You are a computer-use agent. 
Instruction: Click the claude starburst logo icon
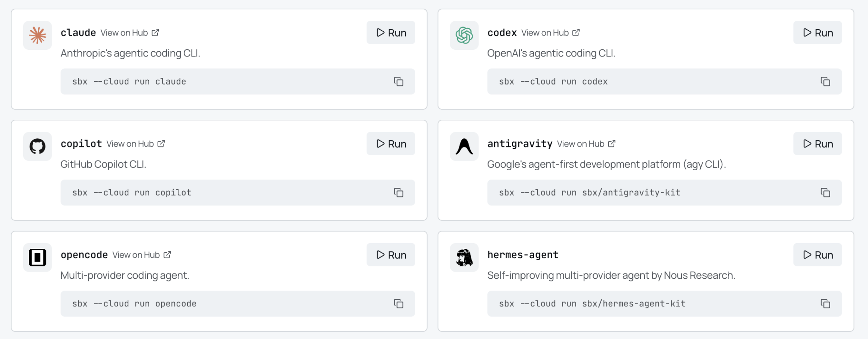point(37,35)
